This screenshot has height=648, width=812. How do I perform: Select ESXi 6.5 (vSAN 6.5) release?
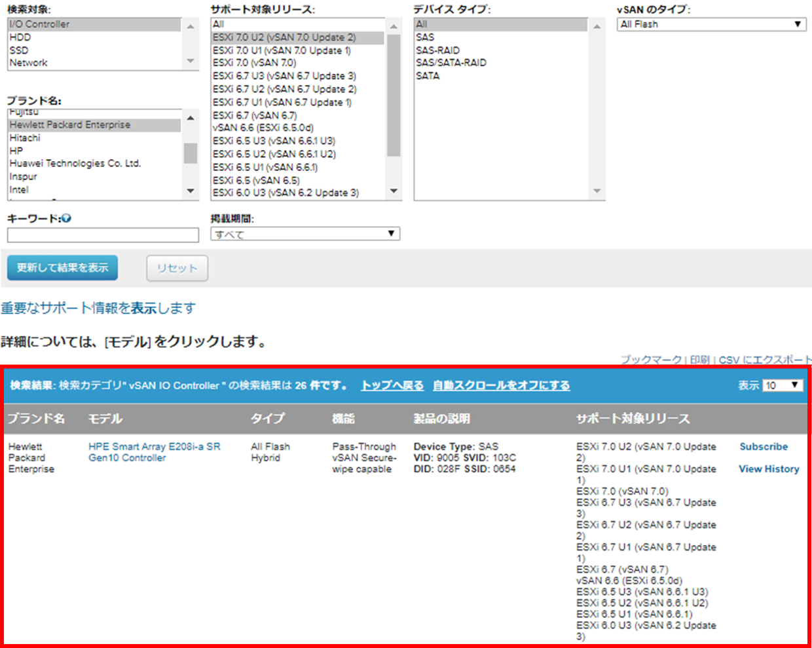298,180
